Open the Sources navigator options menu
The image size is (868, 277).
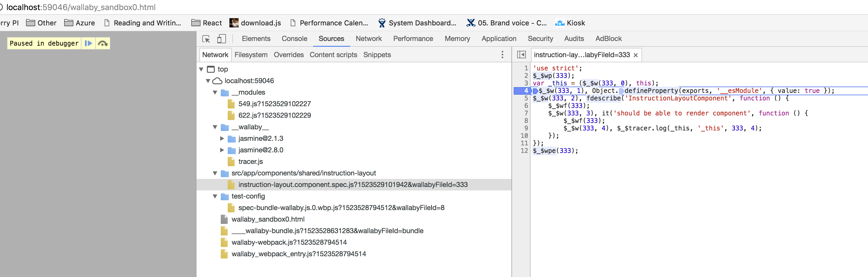click(x=502, y=55)
